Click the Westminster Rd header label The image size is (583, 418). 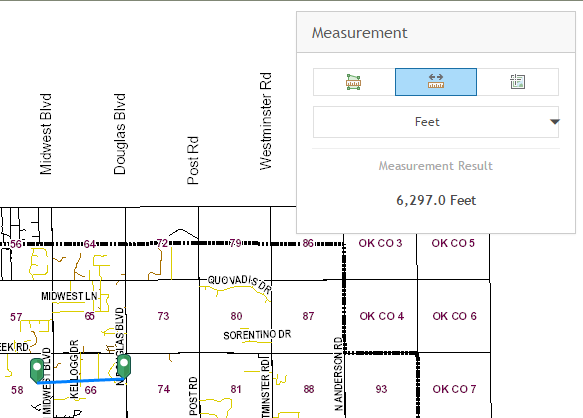click(x=265, y=121)
